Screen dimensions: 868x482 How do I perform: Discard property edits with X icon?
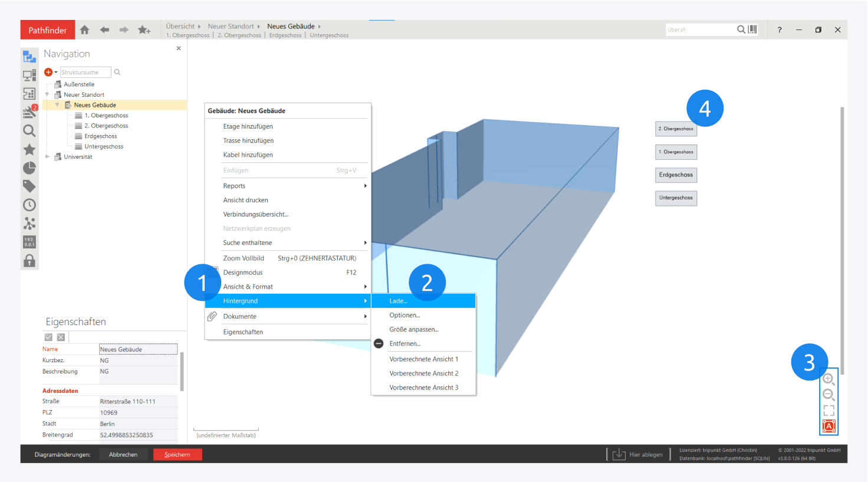(x=61, y=337)
